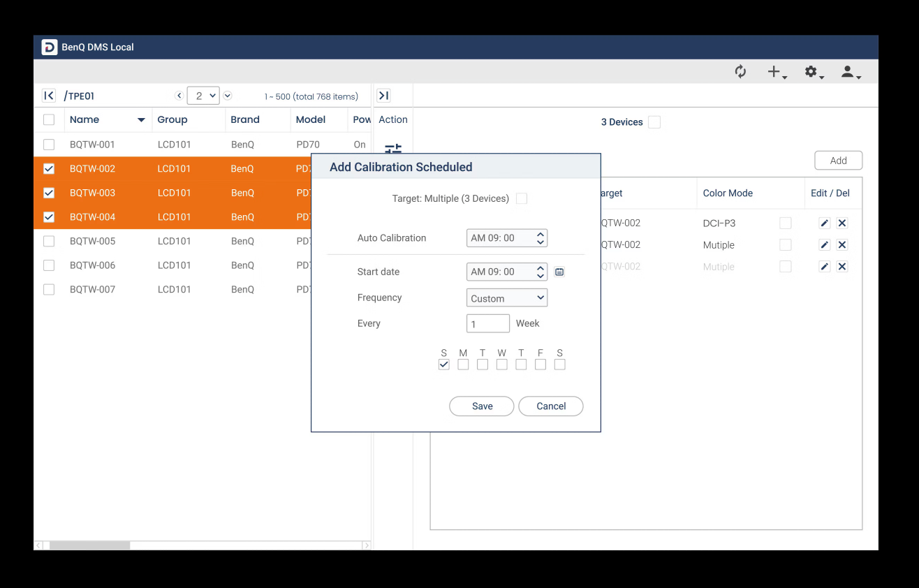Click the calendar icon beside Start date
This screenshot has width=919, height=588.
coord(559,272)
